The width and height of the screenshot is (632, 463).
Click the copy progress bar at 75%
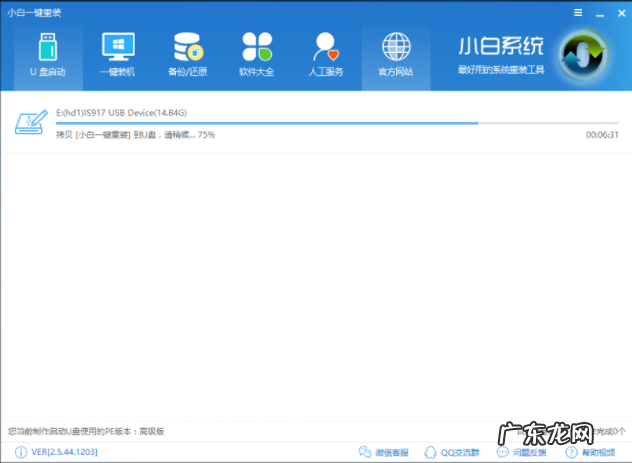click(x=337, y=123)
